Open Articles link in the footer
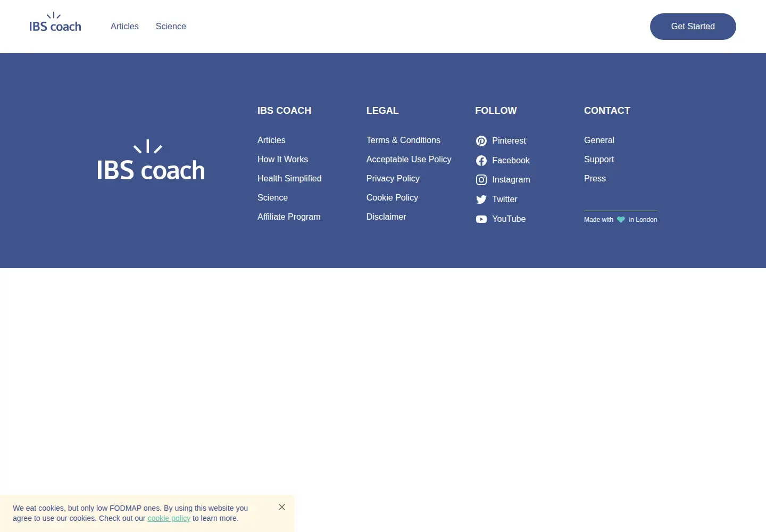This screenshot has height=532, width=766. (271, 140)
